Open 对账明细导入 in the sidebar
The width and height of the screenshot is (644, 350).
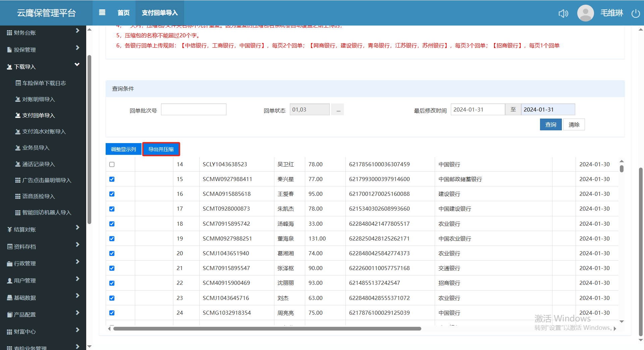(38, 99)
